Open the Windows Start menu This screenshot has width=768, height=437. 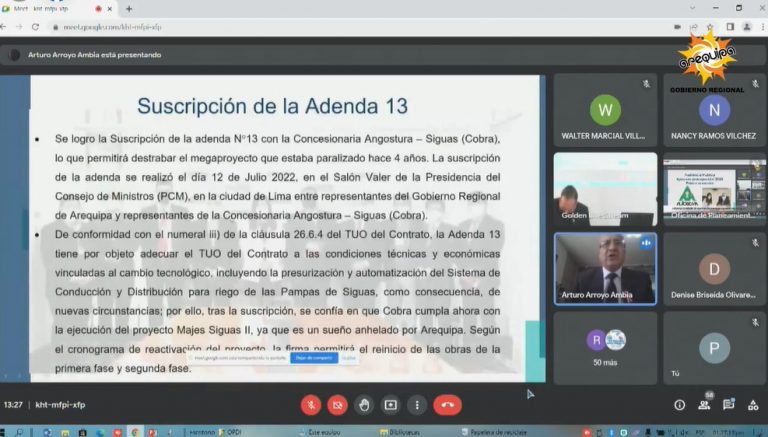4,432
